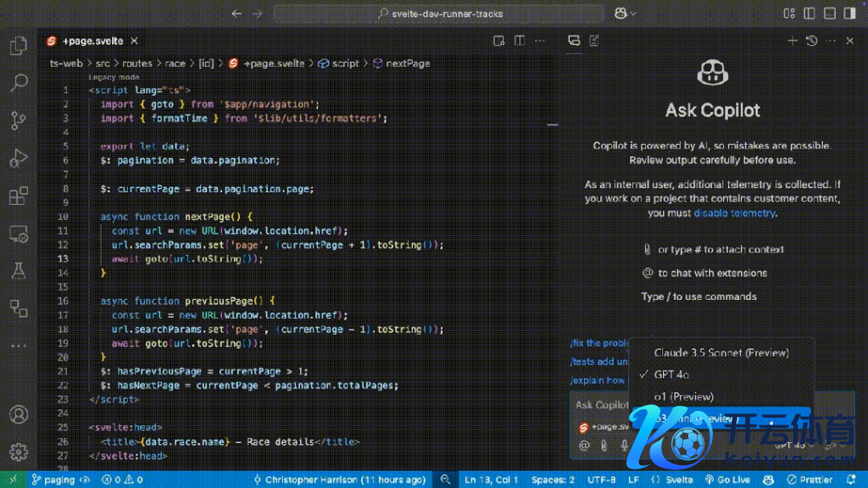Open the UTF-8 encoding selector
The image size is (868, 488).
click(x=601, y=480)
